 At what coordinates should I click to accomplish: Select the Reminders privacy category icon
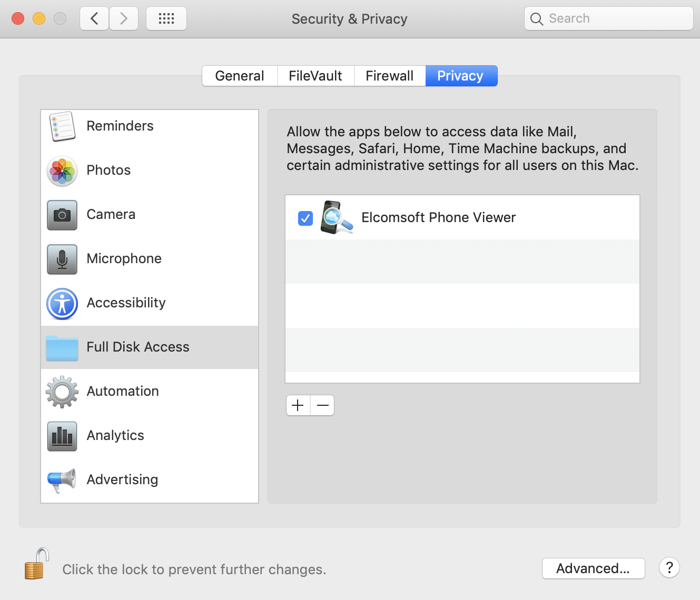pyautogui.click(x=62, y=126)
